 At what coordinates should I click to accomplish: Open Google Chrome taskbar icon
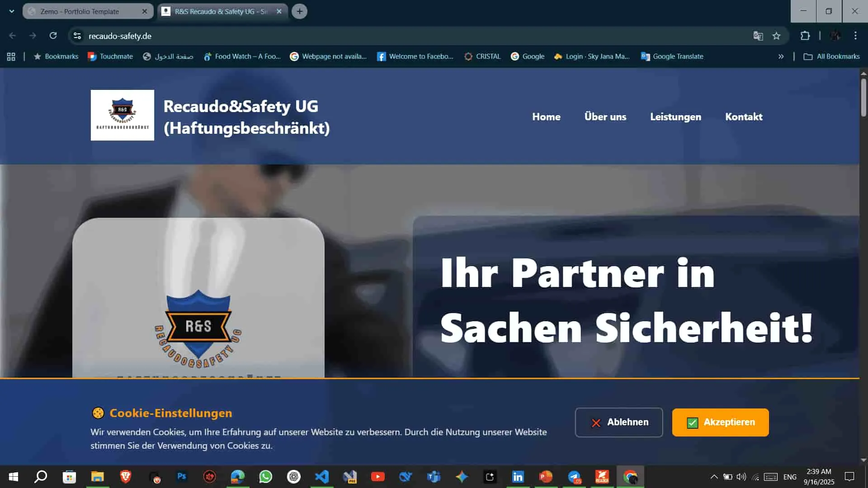tap(630, 477)
